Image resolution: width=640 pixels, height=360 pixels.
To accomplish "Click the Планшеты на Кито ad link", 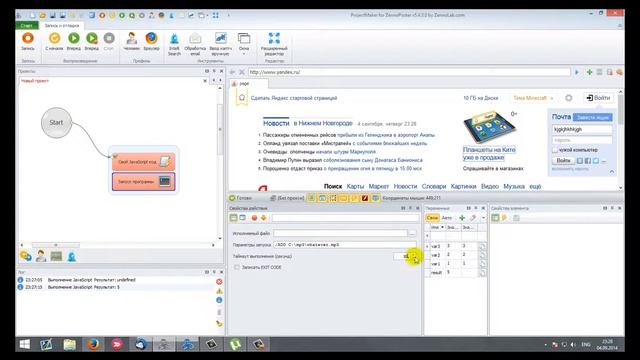I will [x=489, y=153].
